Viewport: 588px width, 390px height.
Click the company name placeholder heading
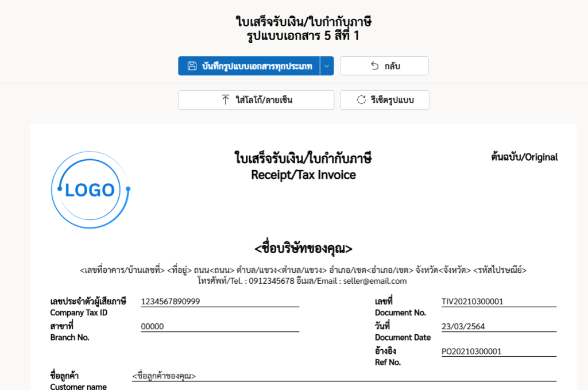(x=303, y=249)
